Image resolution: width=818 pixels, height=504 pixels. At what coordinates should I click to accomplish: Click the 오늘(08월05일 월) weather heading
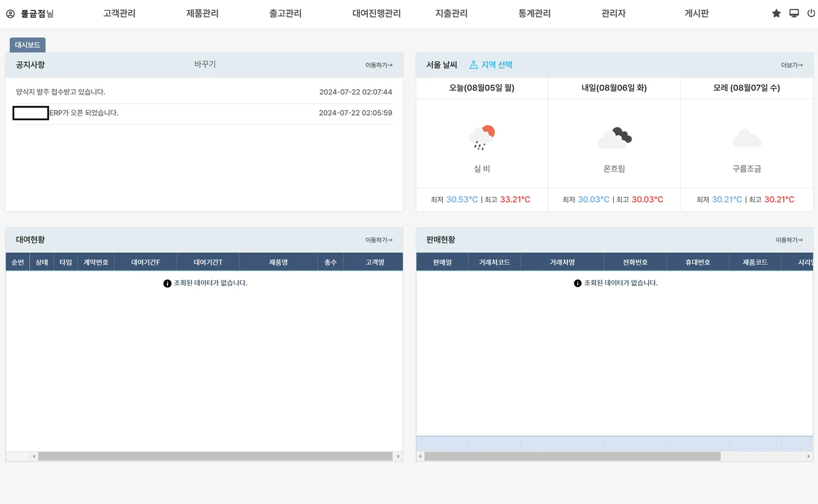tap(482, 88)
